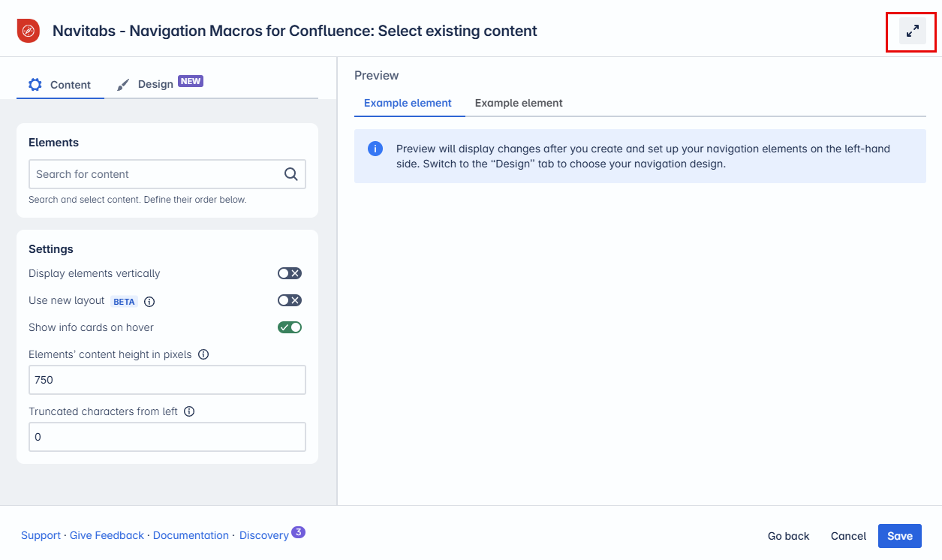Turn on the Use new layout toggle

pyautogui.click(x=290, y=300)
